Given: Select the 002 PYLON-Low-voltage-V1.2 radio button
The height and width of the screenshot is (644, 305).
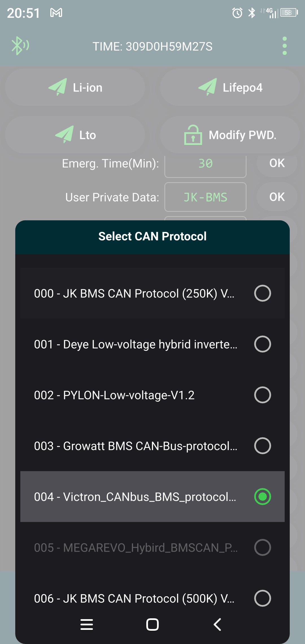Looking at the screenshot, I should 262,395.
